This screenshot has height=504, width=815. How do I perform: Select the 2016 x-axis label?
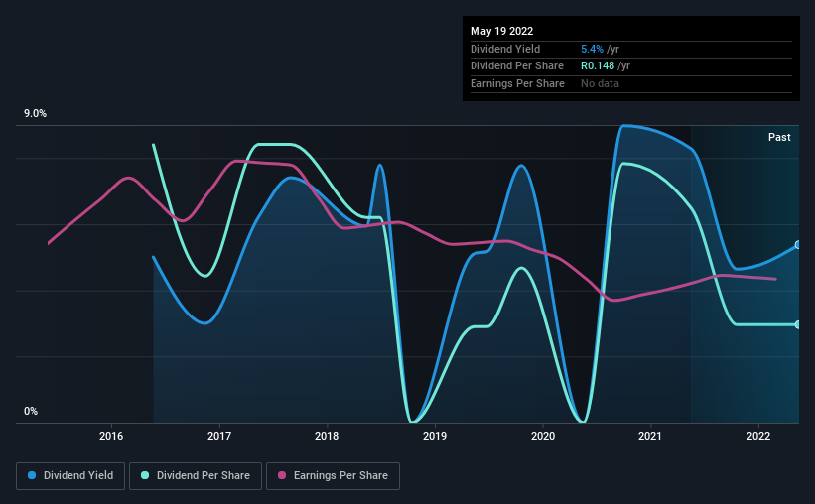pyautogui.click(x=111, y=436)
